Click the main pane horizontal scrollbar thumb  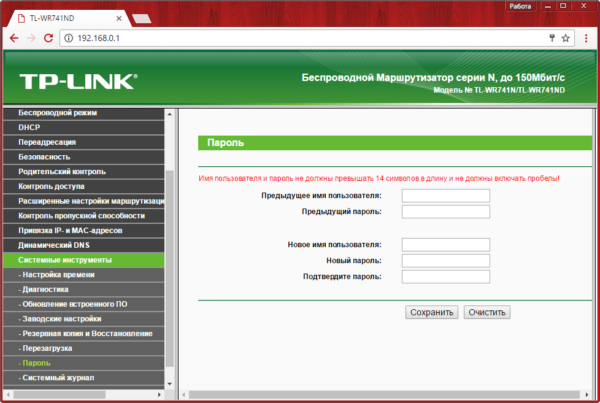point(384,395)
